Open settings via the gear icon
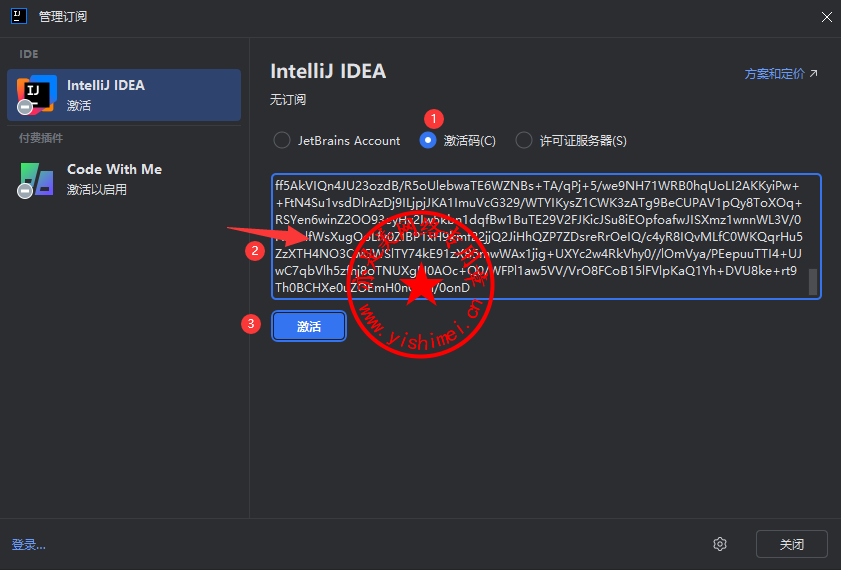 [x=719, y=544]
